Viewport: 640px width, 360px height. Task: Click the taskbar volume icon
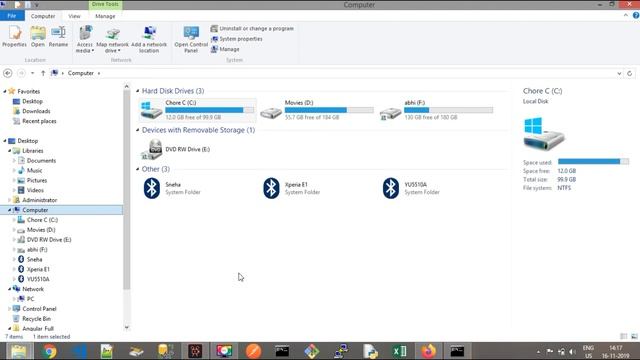point(572,351)
